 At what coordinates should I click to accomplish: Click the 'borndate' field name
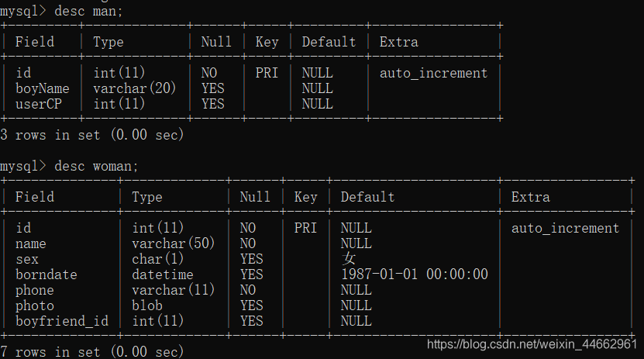tap(46, 274)
